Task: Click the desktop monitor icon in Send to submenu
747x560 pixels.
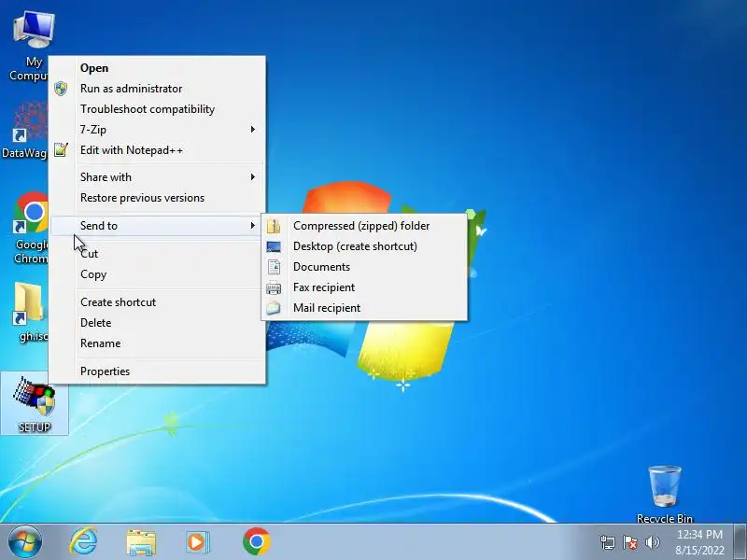Action: pyautogui.click(x=274, y=246)
